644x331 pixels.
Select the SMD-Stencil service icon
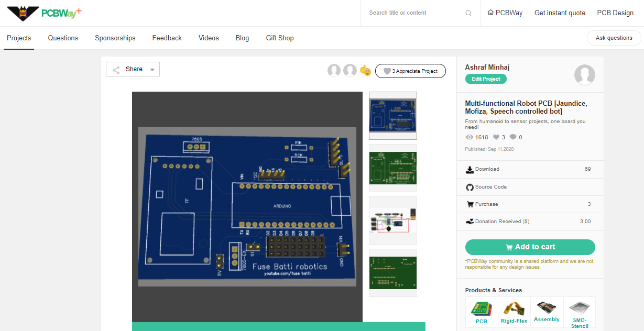coord(579,309)
